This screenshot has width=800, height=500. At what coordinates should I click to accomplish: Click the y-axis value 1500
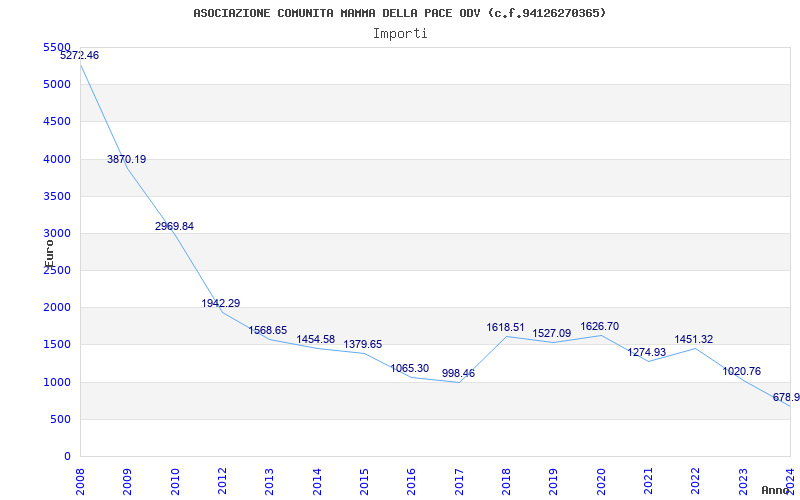57,345
